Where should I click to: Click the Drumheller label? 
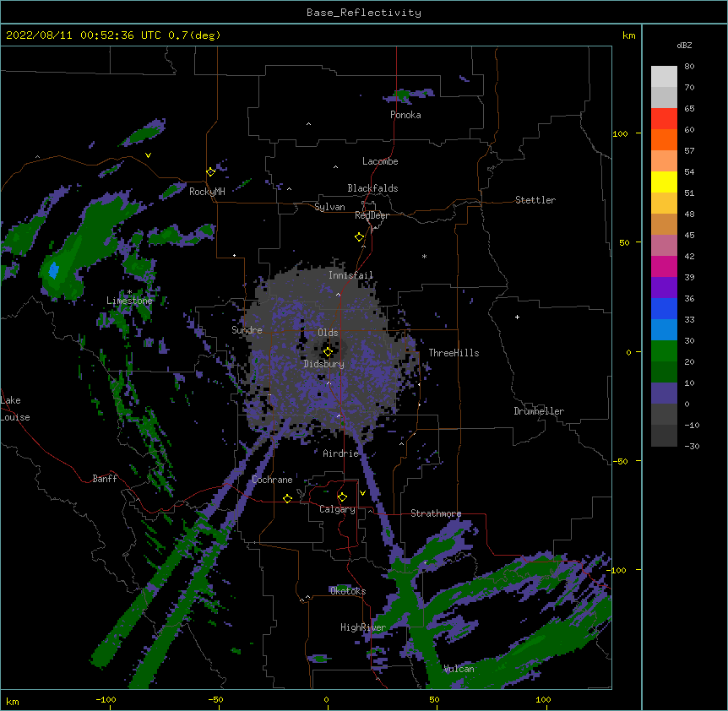tap(539, 411)
